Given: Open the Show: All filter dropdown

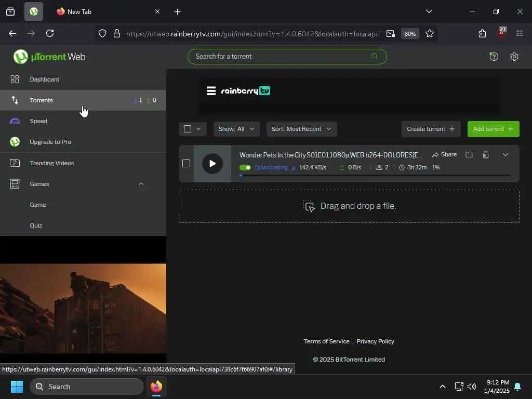Looking at the screenshot, I should (x=236, y=129).
